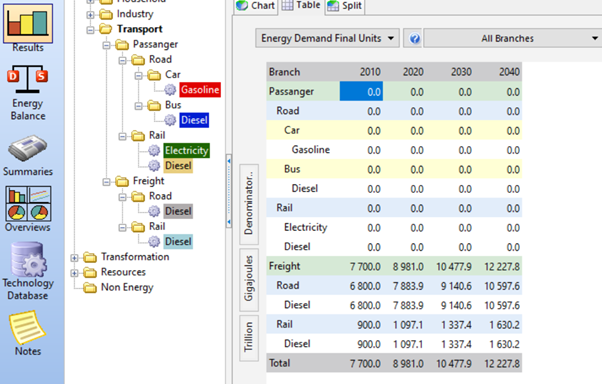This screenshot has height=384, width=602.
Task: Click Freight 2010 value 7 700.0
Action: point(365,266)
